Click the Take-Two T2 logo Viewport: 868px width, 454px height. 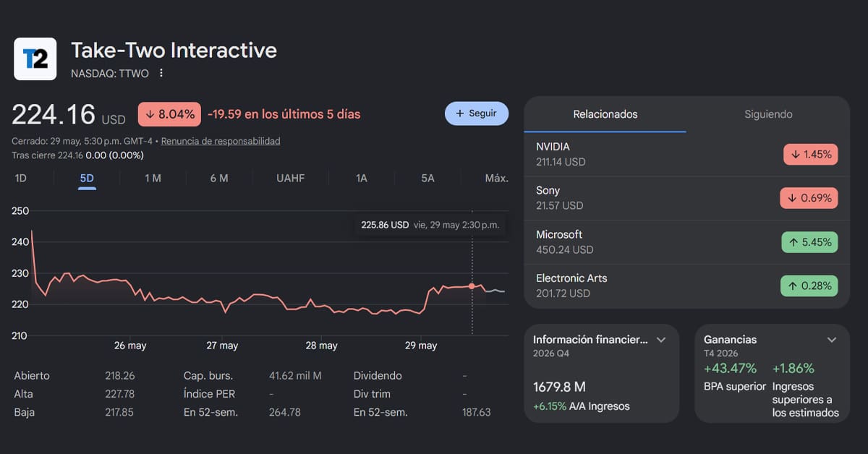[x=35, y=59]
